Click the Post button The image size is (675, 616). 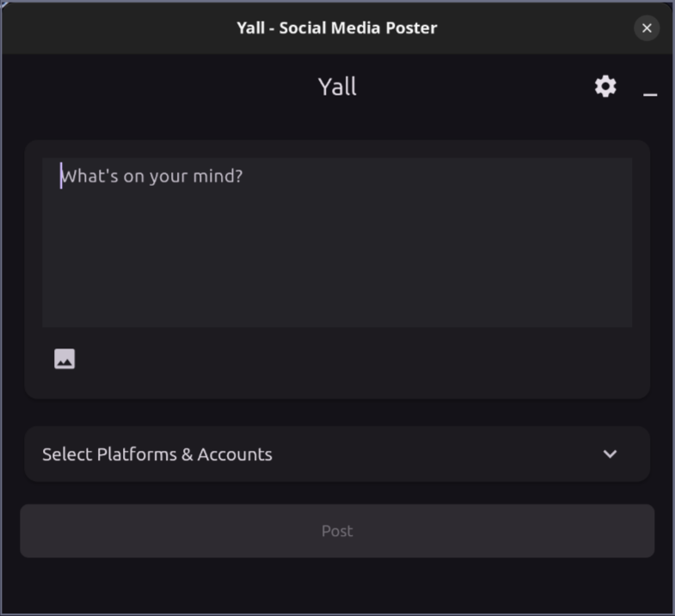[337, 531]
